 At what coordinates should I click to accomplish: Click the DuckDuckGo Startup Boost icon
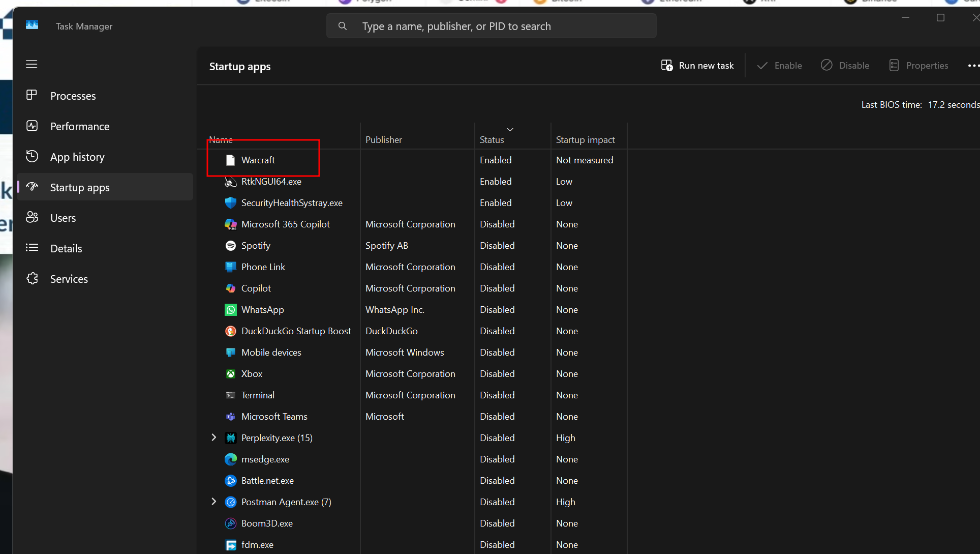pos(231,331)
